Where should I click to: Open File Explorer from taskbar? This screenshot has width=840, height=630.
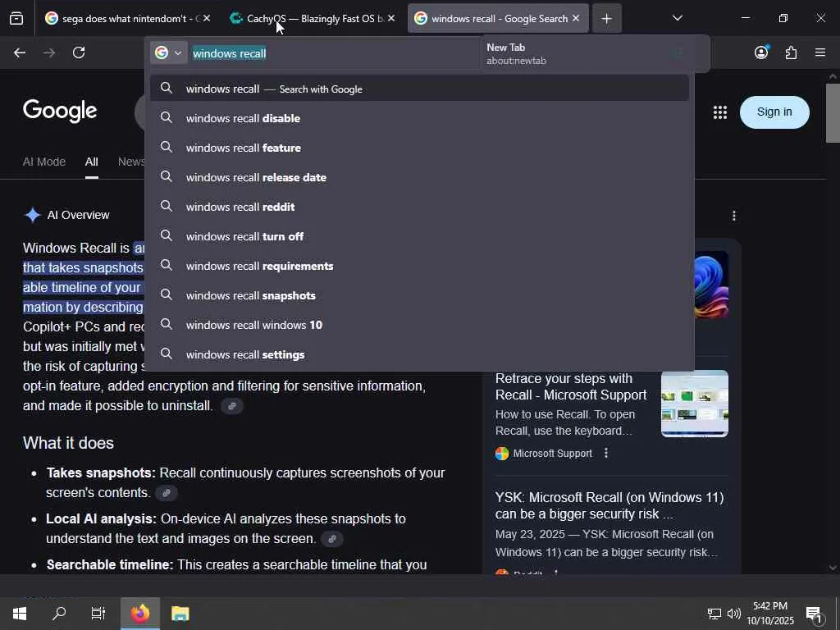tap(180, 614)
